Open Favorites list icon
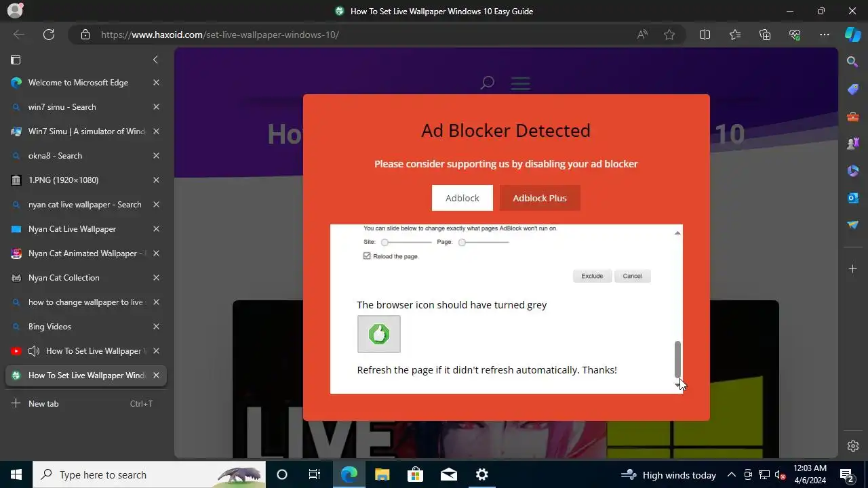This screenshot has height=488, width=868. click(x=735, y=35)
